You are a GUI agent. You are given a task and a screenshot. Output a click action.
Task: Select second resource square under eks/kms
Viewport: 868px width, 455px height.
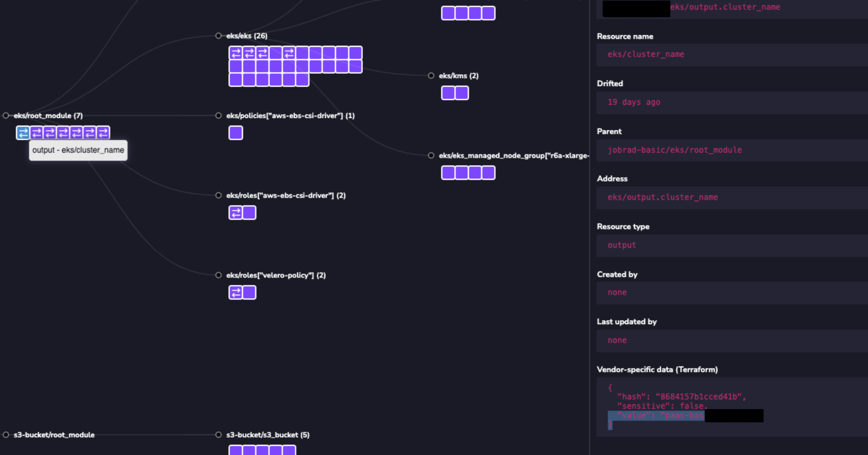coord(462,93)
